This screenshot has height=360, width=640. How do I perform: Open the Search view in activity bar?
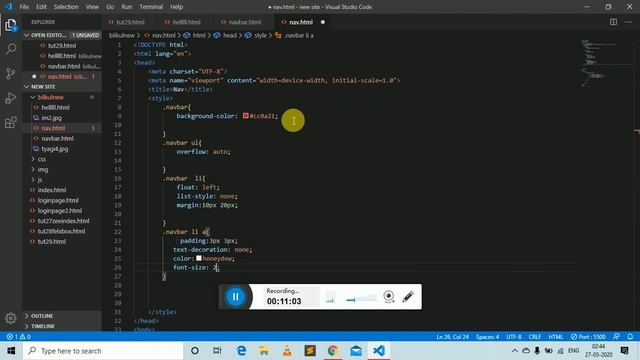11,49
